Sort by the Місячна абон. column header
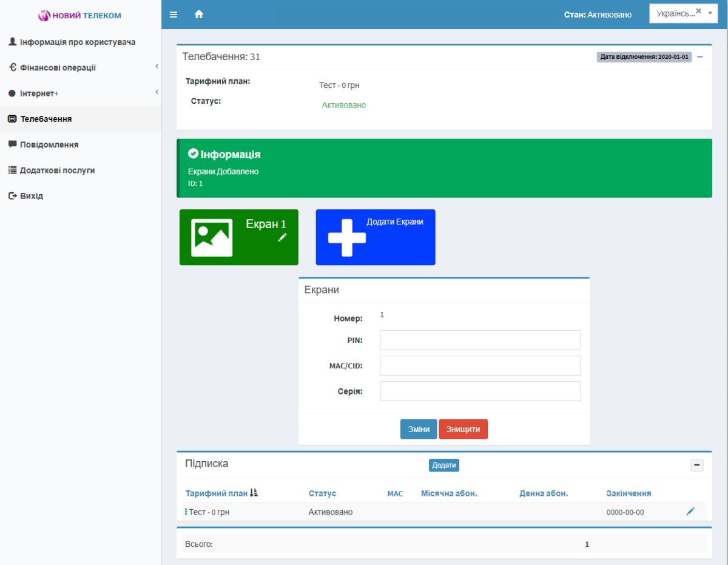Viewport: 728px width, 565px height. [449, 493]
